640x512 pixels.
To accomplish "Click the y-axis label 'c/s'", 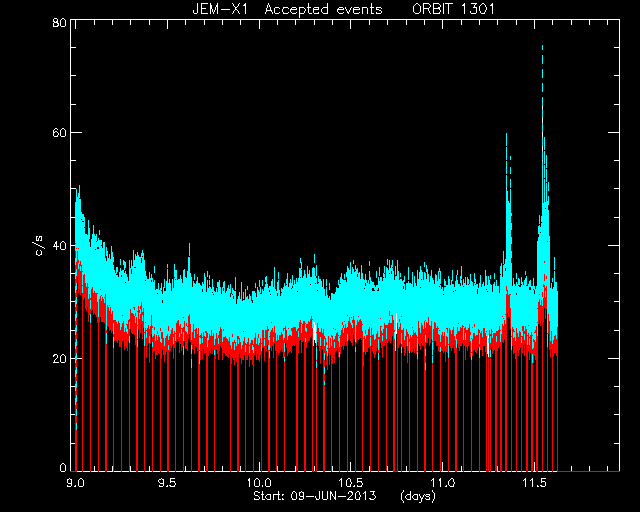I will (x=38, y=245).
